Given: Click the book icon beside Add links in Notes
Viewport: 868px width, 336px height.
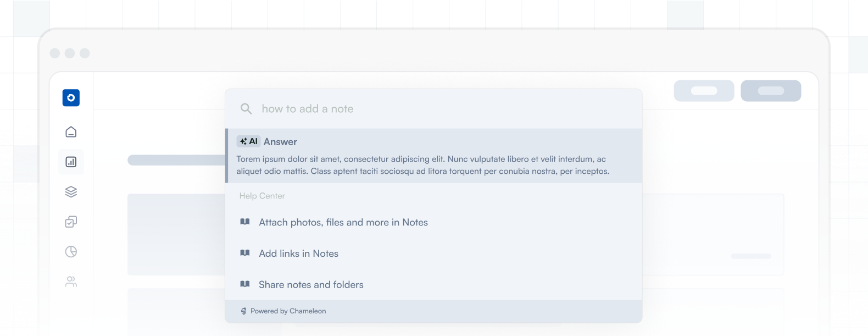Looking at the screenshot, I should [245, 253].
